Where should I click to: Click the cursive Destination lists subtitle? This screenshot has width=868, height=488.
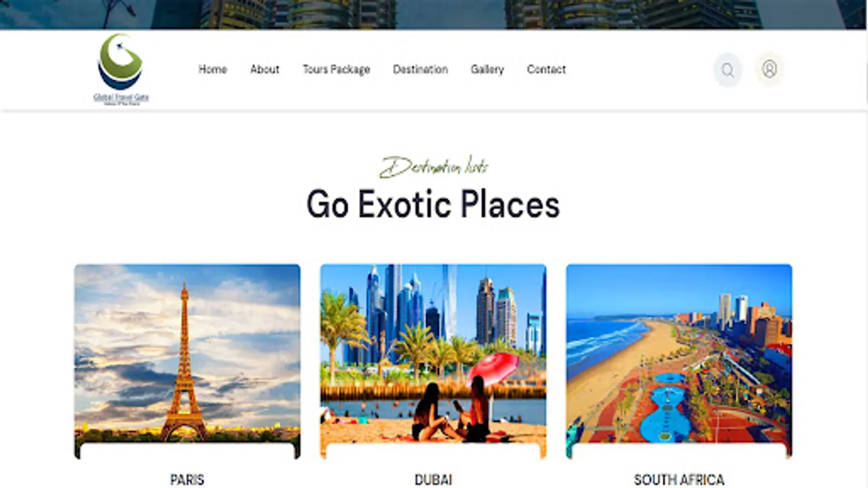(433, 166)
